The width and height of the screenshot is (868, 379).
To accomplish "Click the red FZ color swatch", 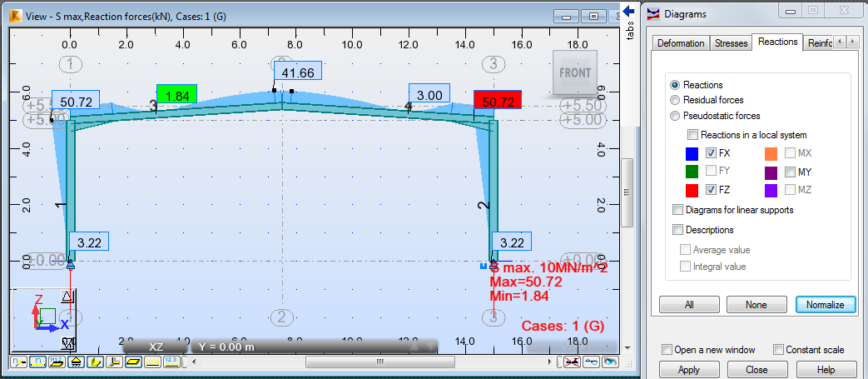I will click(x=692, y=190).
